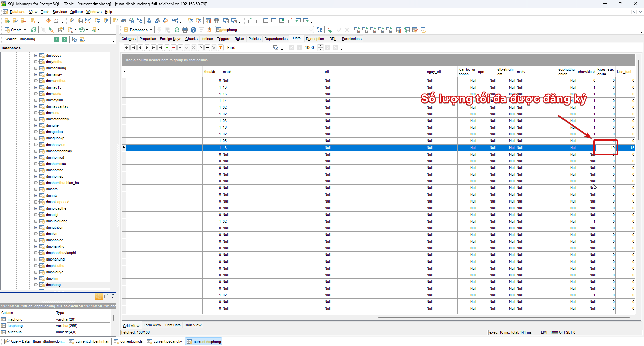This screenshot has height=346, width=644.
Task: Go to the last record
Action: 160,48
